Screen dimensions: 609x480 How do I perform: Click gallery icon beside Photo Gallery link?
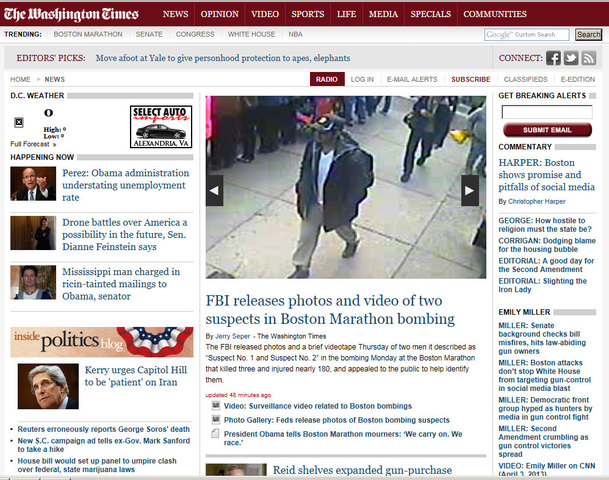coord(216,420)
